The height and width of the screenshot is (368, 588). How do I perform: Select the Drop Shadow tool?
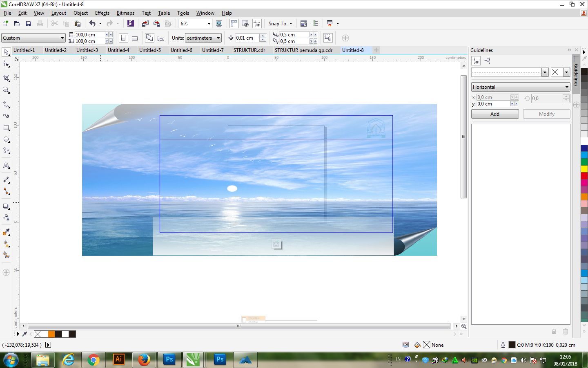click(x=6, y=206)
